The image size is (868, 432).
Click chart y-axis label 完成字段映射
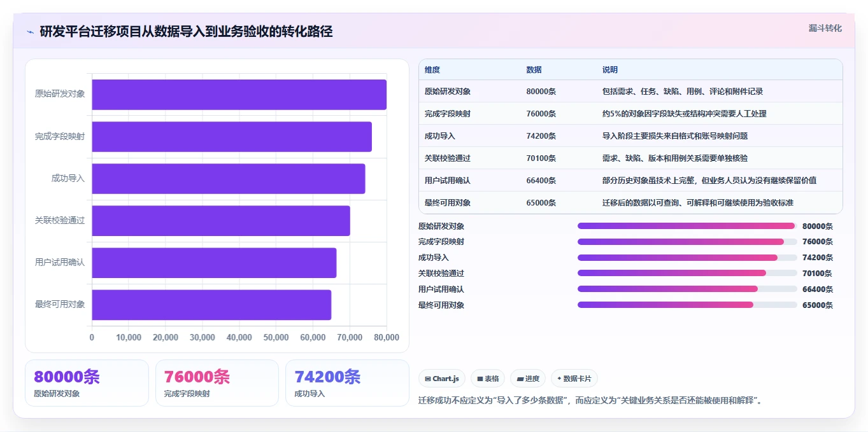pyautogui.click(x=60, y=136)
